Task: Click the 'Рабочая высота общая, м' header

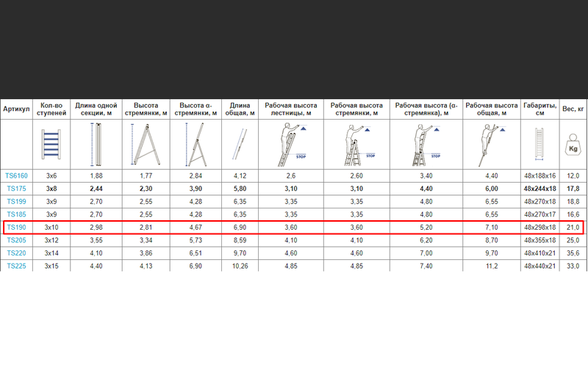Action: coord(492,109)
